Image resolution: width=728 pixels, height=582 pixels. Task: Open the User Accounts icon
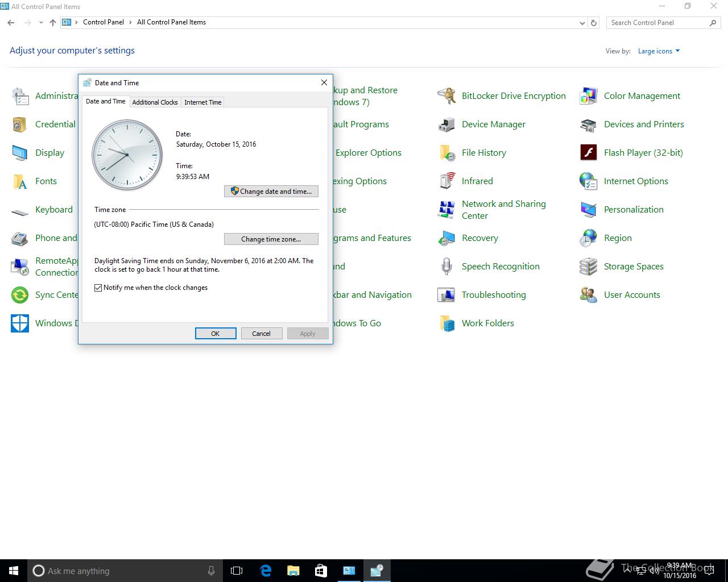coord(588,295)
